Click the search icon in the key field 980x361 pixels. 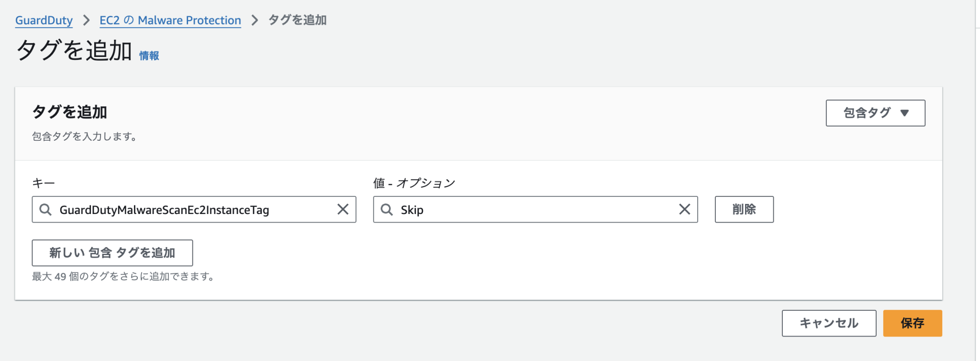45,209
